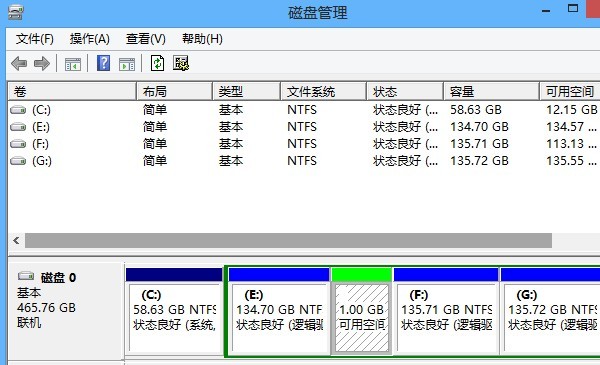The height and width of the screenshot is (365, 600).
Task: Click the gray horizontal scrollbar thumb
Action: 289,241
